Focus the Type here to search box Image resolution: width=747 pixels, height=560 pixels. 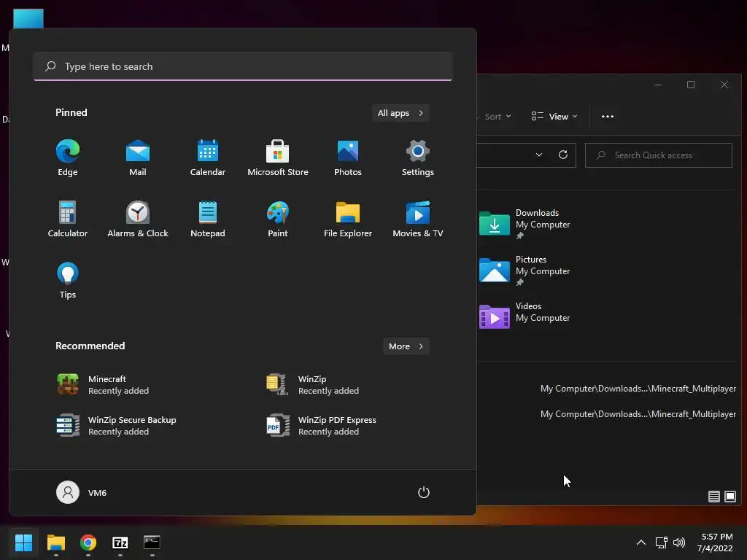click(x=243, y=66)
